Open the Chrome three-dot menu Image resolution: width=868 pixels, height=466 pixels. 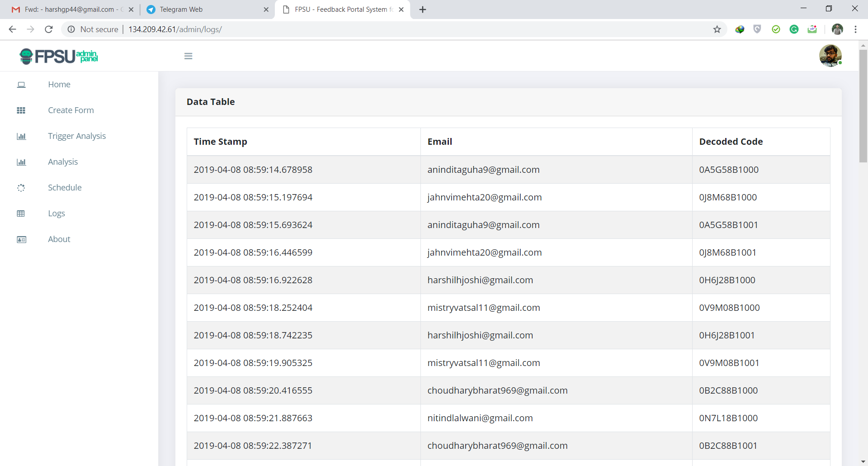tap(855, 29)
